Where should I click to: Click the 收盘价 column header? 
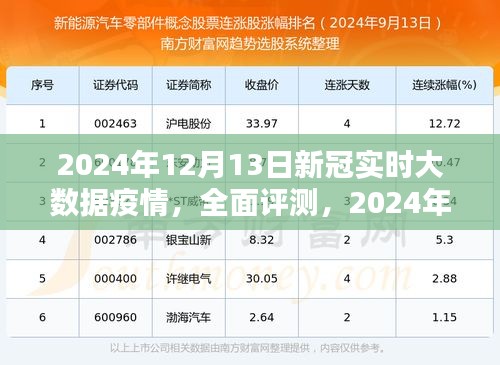pyautogui.click(x=262, y=85)
